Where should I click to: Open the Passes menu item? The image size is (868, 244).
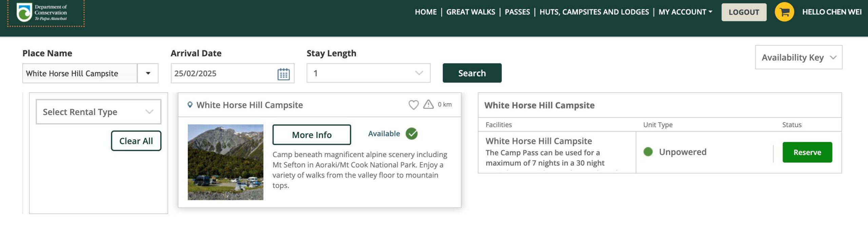point(517,12)
